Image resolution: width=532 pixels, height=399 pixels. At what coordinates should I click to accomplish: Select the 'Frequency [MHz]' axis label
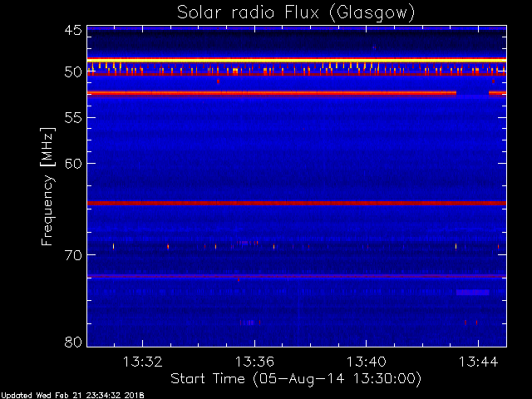pos(47,186)
